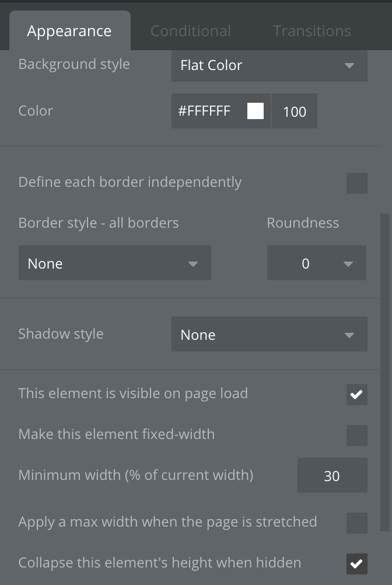Edit the #FFFFFF hex color field
This screenshot has width=392, height=585.
click(205, 111)
